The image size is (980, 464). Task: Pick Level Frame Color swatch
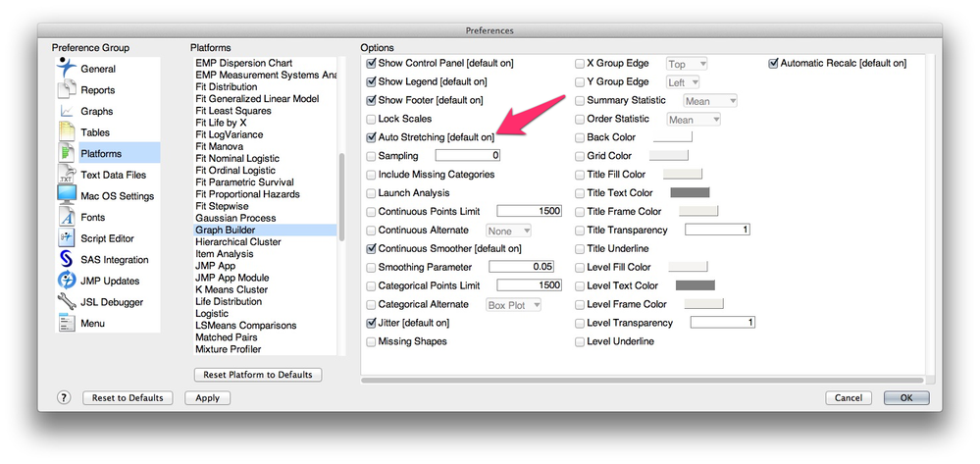point(703,304)
